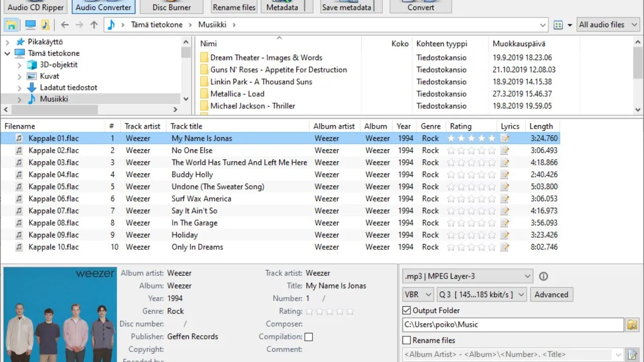
Task: Edit the rename pattern with the notepad icon
Action: [x=633, y=354]
